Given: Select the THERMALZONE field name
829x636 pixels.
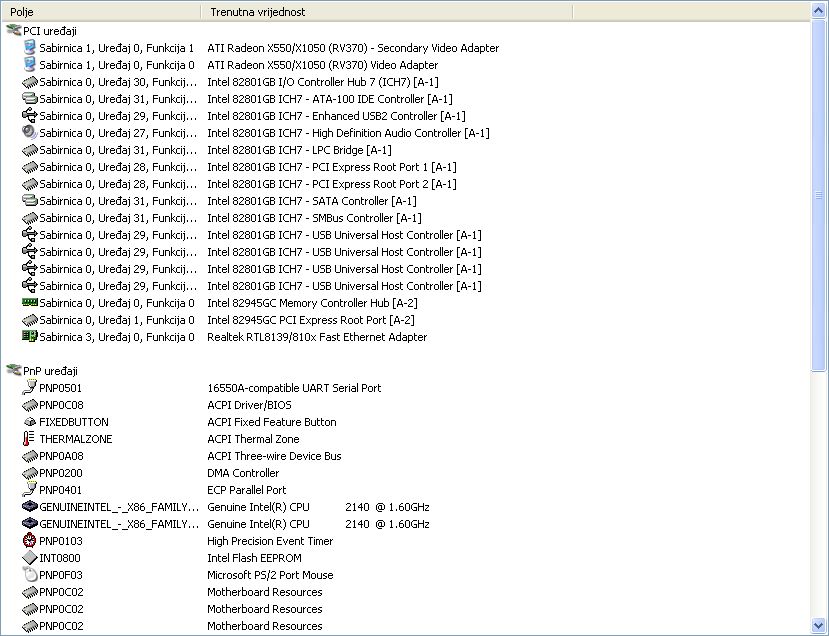Looking at the screenshot, I should pos(76,439).
